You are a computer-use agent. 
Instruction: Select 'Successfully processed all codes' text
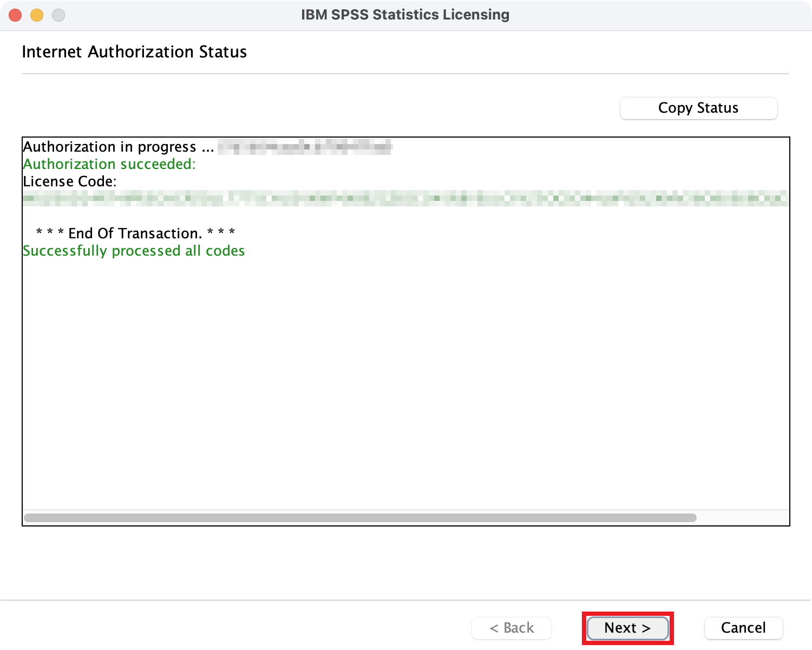[134, 251]
